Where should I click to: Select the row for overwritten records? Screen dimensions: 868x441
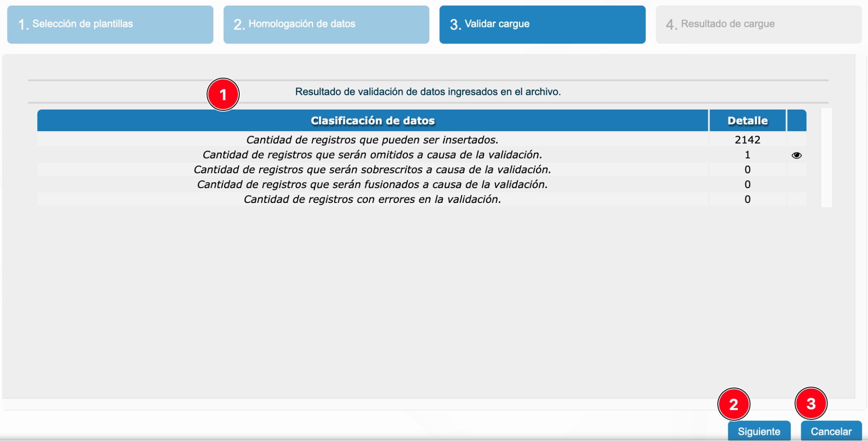372,169
